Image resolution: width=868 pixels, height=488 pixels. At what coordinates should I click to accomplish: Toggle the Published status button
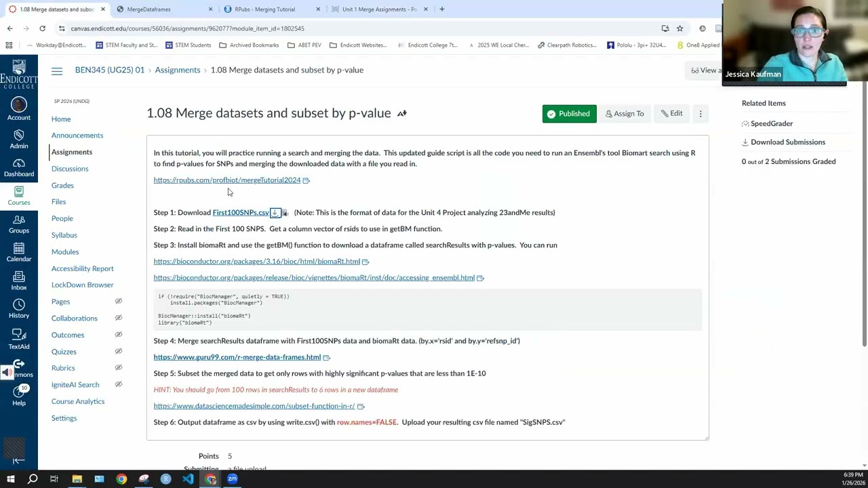pyautogui.click(x=569, y=114)
